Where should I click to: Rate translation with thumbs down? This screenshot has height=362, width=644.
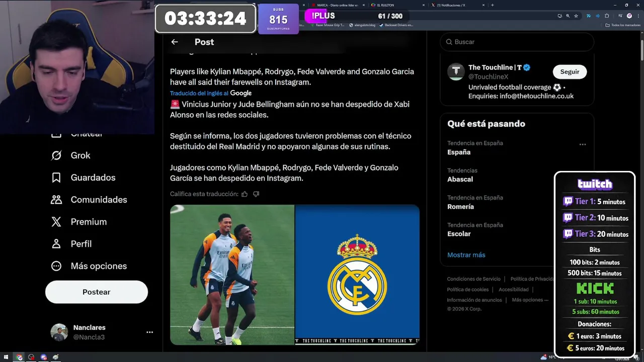[x=256, y=194]
